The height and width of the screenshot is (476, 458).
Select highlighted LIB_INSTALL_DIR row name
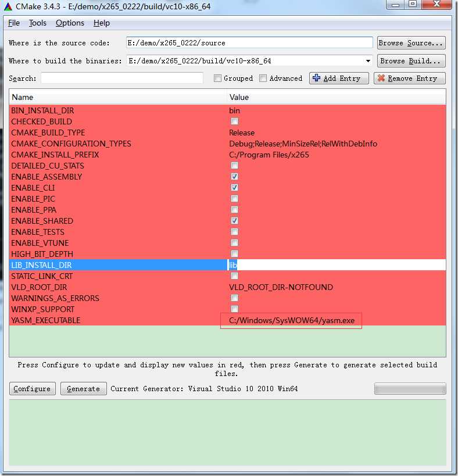pos(41,265)
